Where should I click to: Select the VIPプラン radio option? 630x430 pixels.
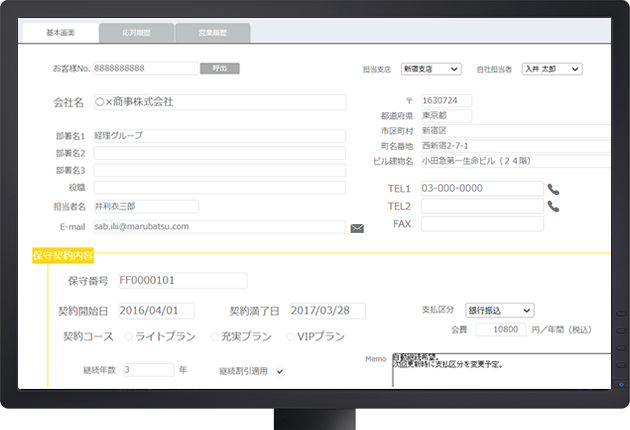[x=291, y=337]
